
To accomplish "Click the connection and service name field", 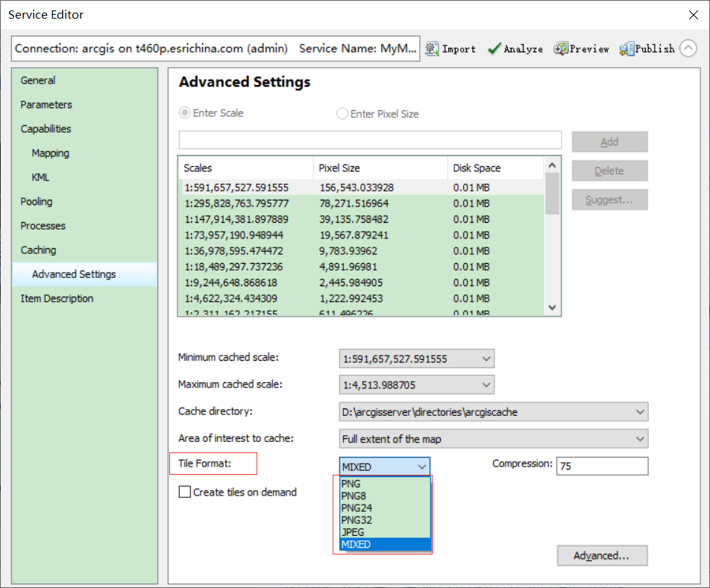I will click(x=216, y=48).
